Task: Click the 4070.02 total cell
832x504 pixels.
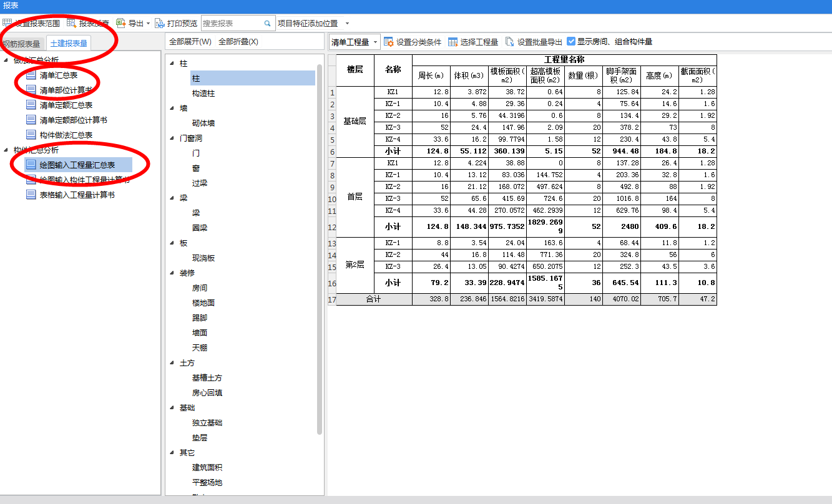Action: [x=621, y=299]
